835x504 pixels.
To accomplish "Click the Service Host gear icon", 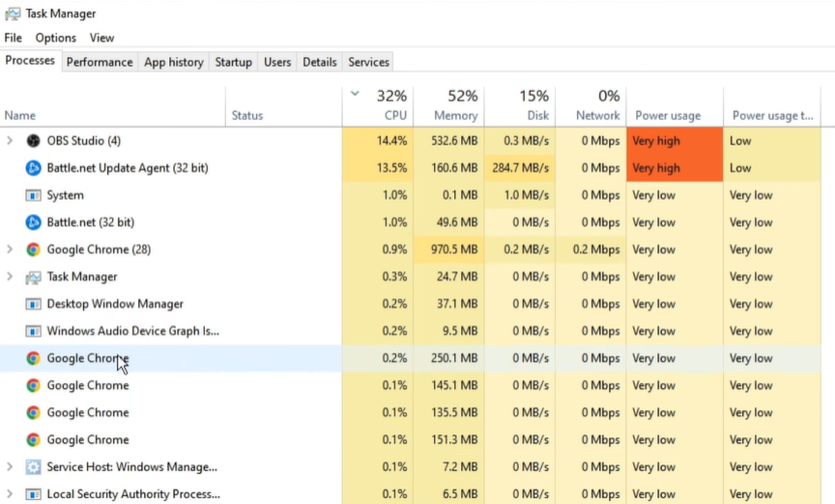I will coord(33,467).
